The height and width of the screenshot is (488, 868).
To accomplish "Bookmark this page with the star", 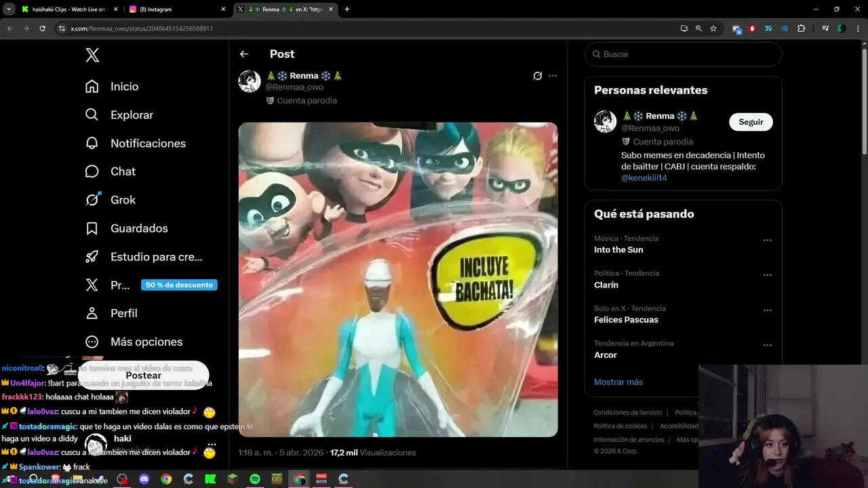I will tap(713, 28).
